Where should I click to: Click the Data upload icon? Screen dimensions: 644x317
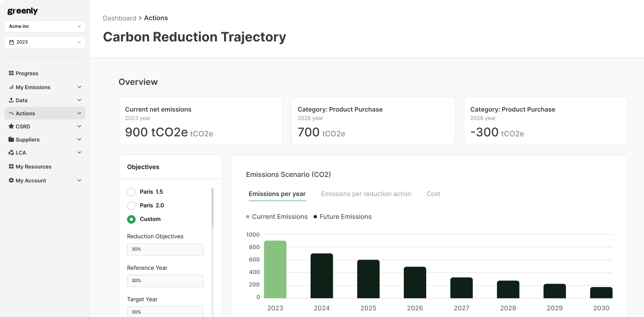11,100
